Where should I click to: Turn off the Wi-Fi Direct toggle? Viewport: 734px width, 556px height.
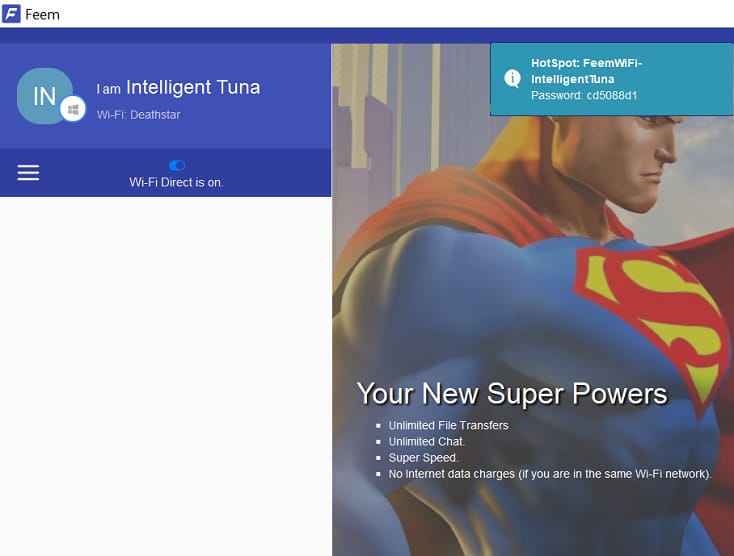[177, 165]
